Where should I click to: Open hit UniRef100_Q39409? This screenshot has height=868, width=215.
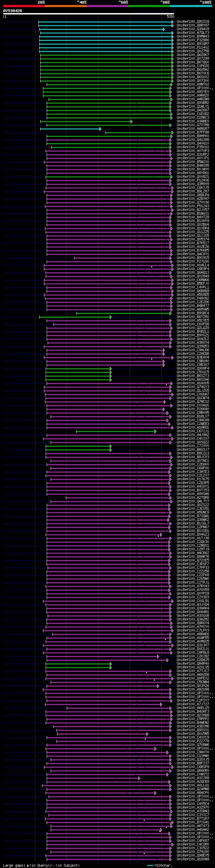tap(193, 29)
